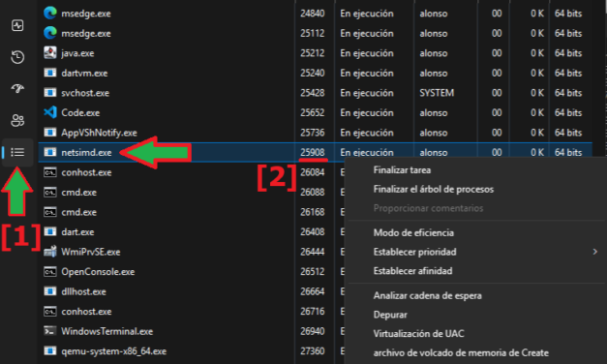
Task: Choose Depurar from context menu
Action: click(x=390, y=315)
